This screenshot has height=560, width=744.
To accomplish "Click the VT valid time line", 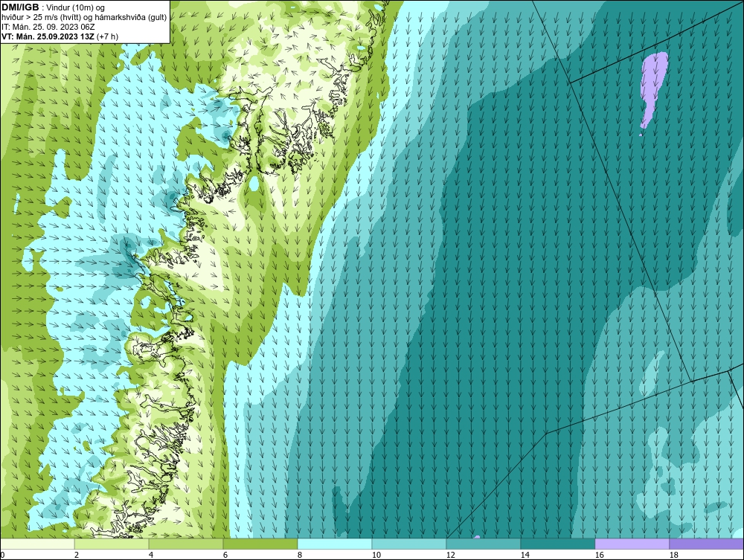I will pyautogui.click(x=60, y=36).
